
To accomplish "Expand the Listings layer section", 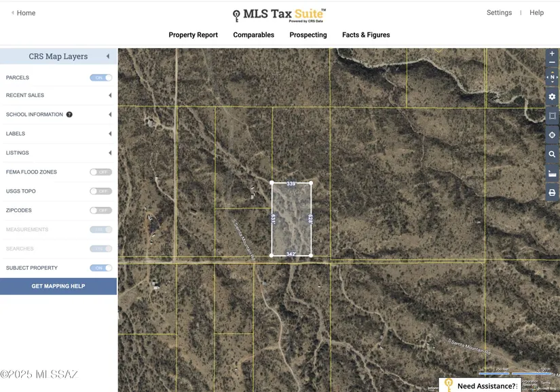I will [110, 153].
